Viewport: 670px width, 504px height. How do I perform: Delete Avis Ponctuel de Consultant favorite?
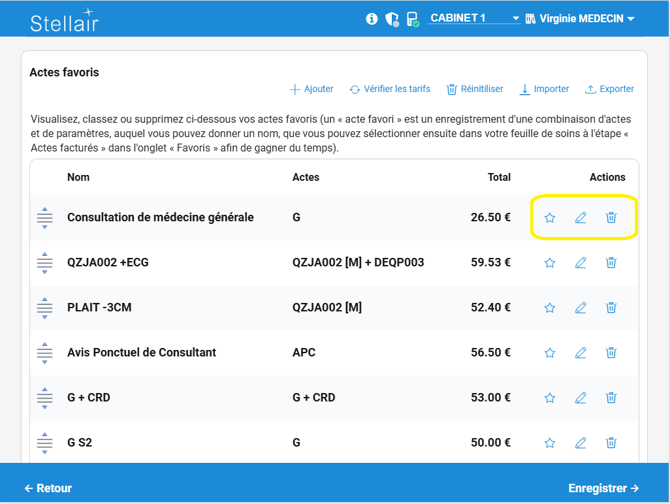coord(611,353)
